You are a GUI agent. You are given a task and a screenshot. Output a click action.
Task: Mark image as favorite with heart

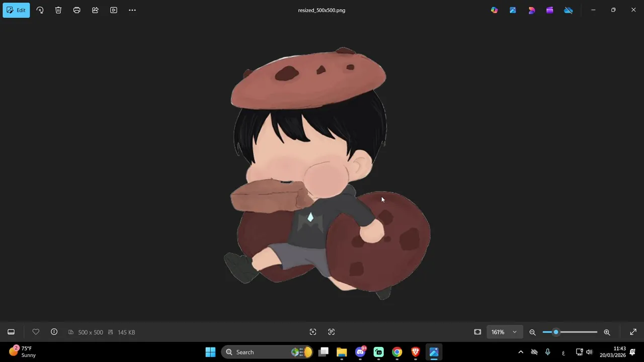coord(36,332)
